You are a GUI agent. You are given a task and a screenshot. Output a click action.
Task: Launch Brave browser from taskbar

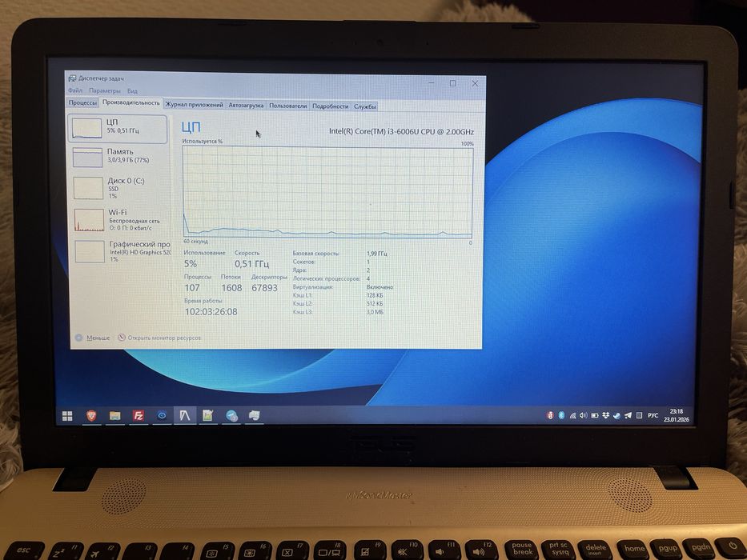point(91,416)
